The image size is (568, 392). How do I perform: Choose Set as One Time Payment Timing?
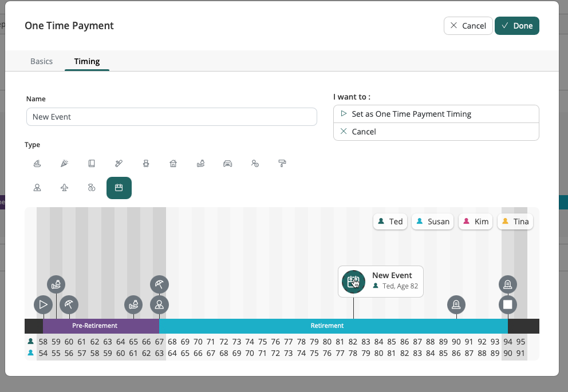pos(436,114)
